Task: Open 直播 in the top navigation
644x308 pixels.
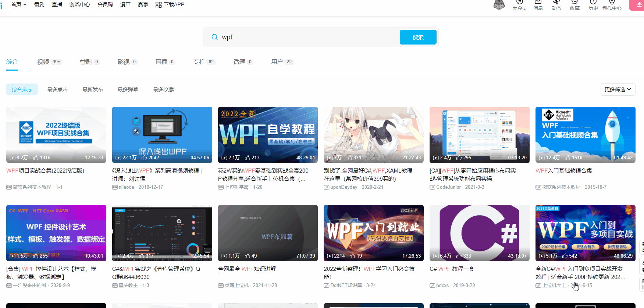Action: click(57, 4)
